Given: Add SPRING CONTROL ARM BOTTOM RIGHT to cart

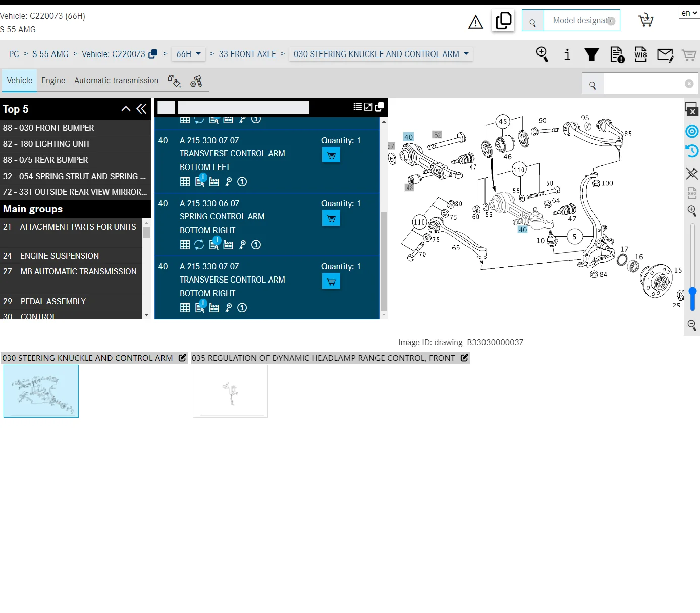Looking at the screenshot, I should point(331,218).
